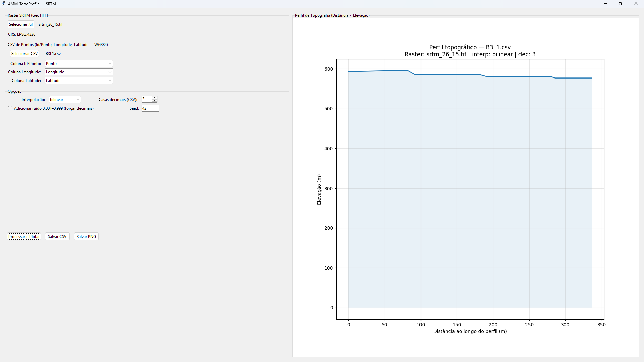Close the AMM-TopoProfile window
Image resolution: width=644 pixels, height=362 pixels.
pos(636,4)
